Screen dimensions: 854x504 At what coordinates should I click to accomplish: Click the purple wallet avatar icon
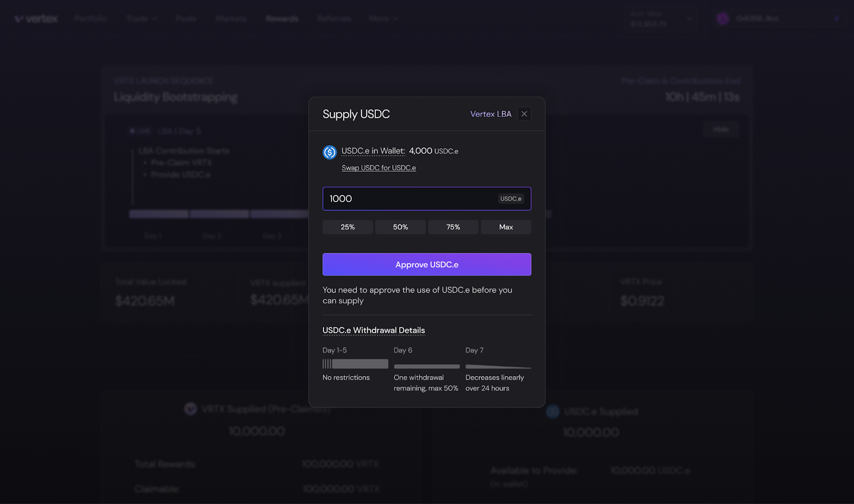click(723, 19)
